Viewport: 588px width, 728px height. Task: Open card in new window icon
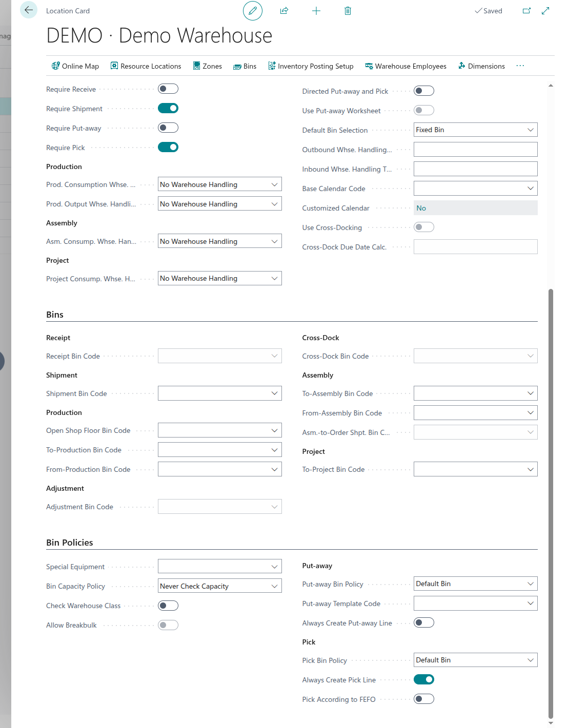point(526,11)
